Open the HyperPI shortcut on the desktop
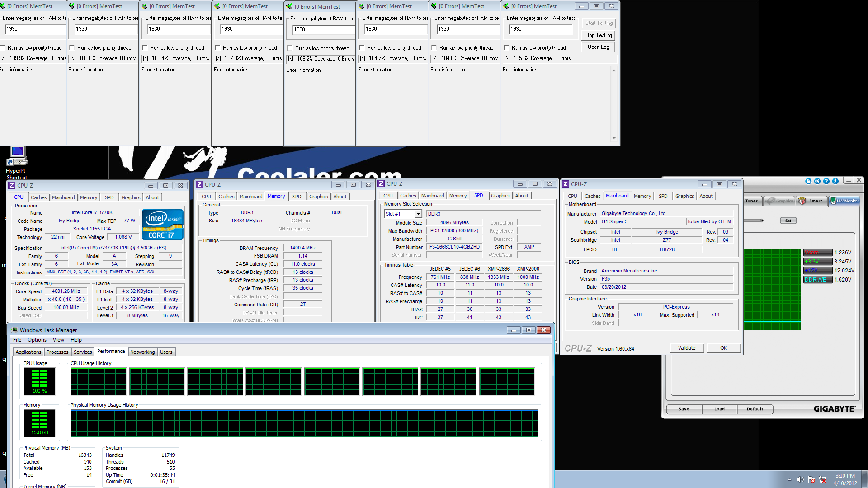This screenshot has width=868, height=488. 17,163
